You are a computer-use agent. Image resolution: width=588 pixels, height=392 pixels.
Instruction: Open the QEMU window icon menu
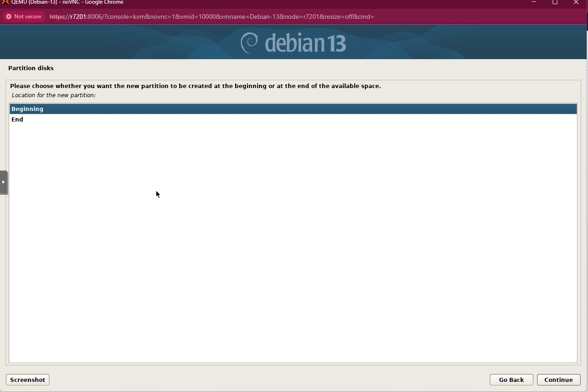pos(5,2)
